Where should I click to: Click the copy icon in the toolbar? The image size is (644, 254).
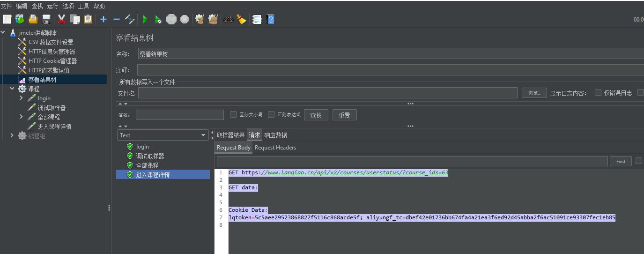(75, 19)
